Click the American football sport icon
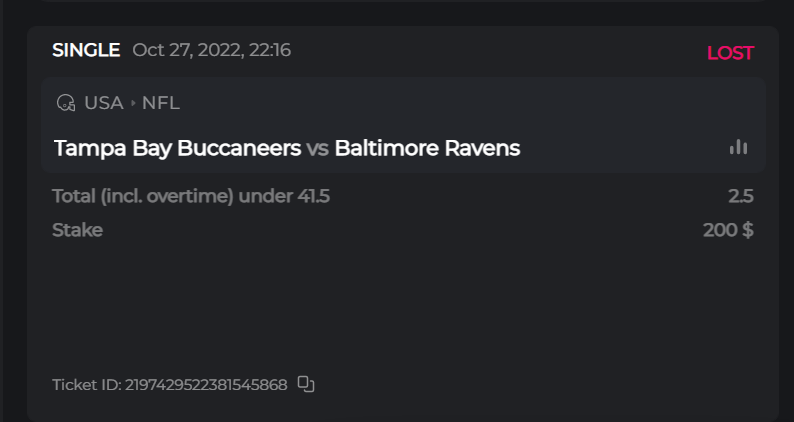Image resolution: width=794 pixels, height=422 pixels. click(66, 103)
